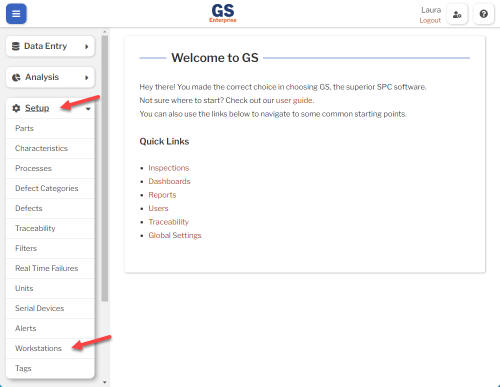Toggle the blue hamburger menu button

[16, 14]
